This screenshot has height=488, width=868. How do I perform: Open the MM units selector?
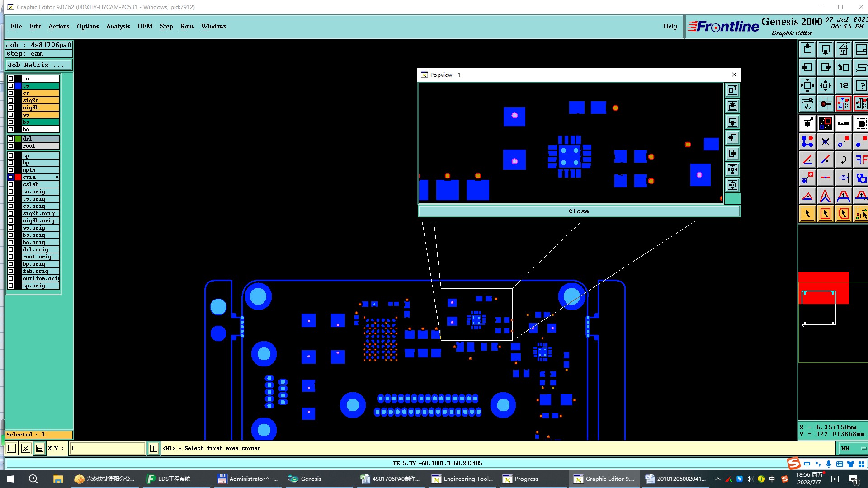pyautogui.click(x=852, y=448)
